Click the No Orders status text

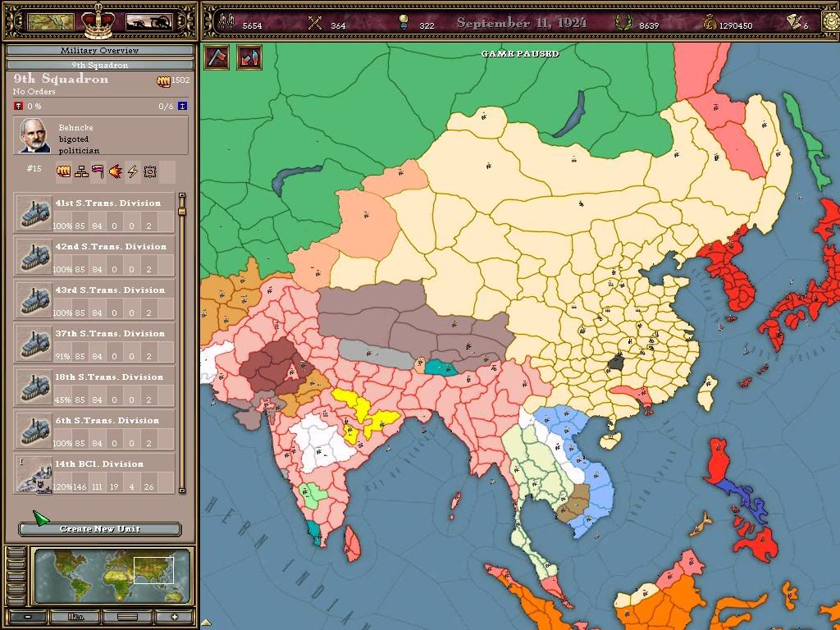pyautogui.click(x=34, y=92)
